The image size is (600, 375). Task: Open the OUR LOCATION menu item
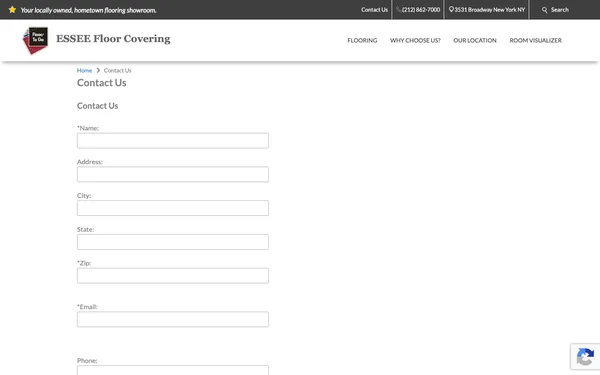pyautogui.click(x=475, y=40)
